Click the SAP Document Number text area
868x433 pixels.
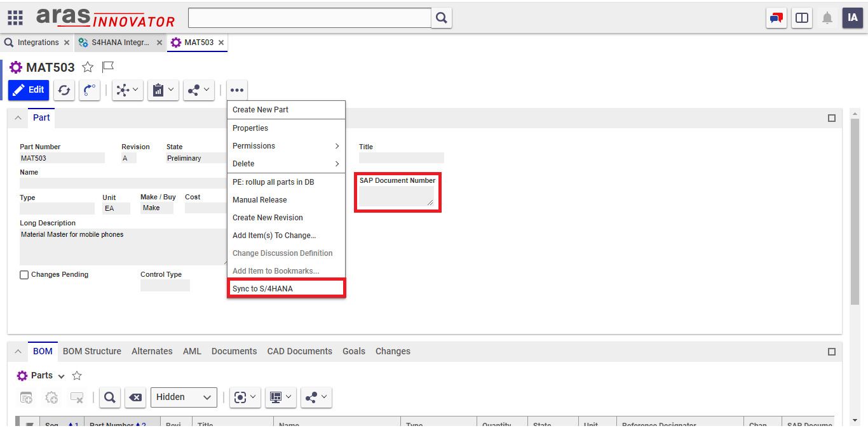tap(397, 196)
